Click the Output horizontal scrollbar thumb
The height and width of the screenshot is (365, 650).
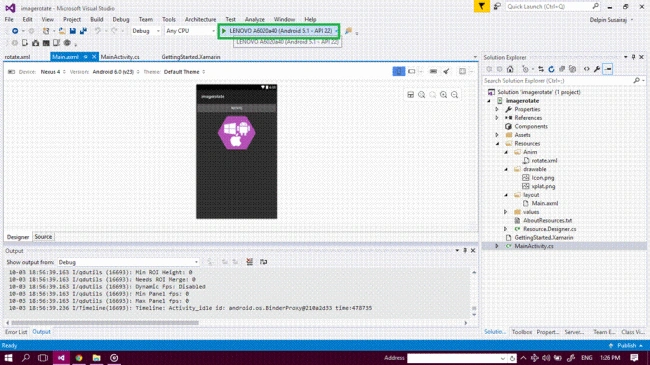tap(105, 322)
